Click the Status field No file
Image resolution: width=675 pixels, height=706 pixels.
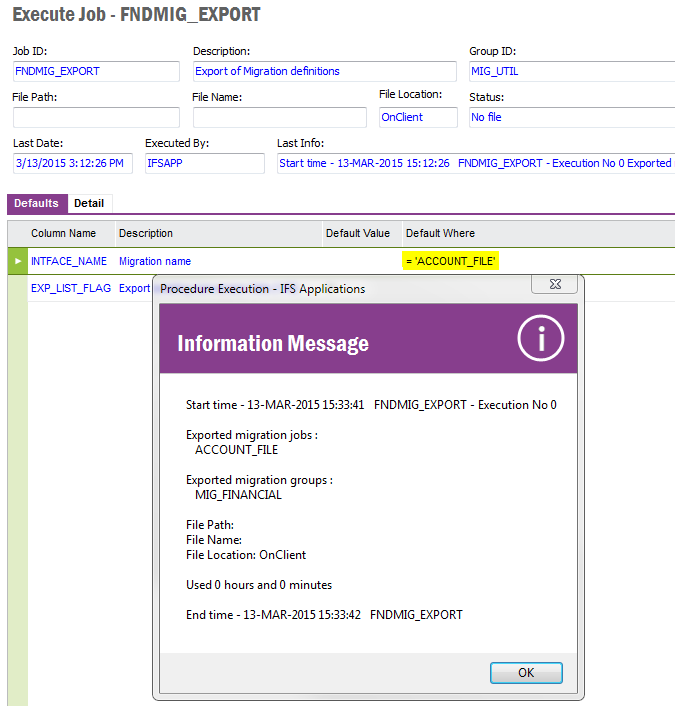[x=572, y=118]
